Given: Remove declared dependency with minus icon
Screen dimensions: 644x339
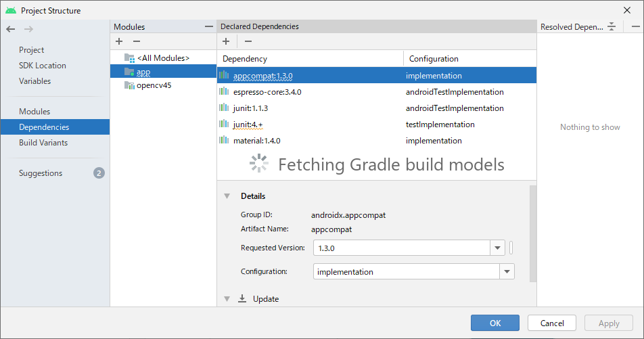Looking at the screenshot, I should pos(248,41).
